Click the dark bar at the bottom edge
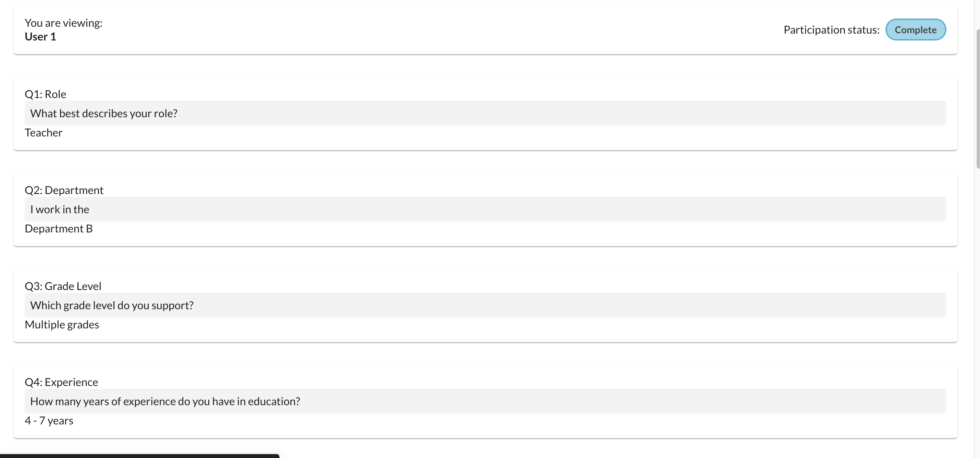This screenshot has width=980, height=458. pos(139,456)
